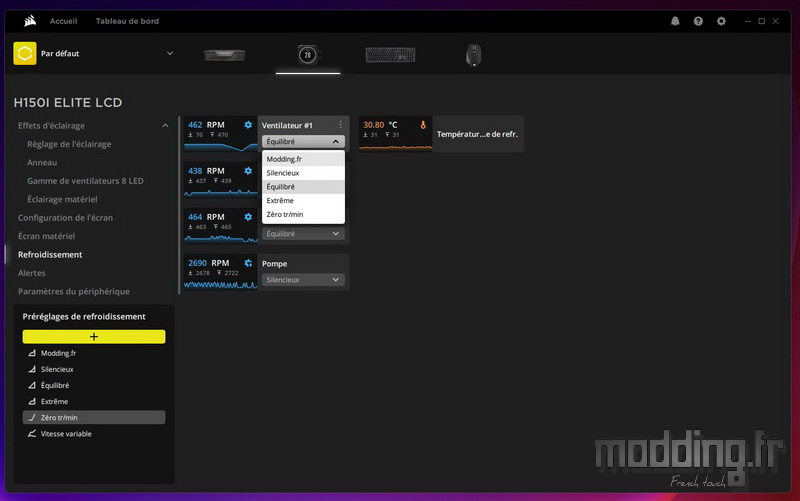The width and height of the screenshot is (800, 501).
Task: Select the H150i cooler device thumbnail
Action: [308, 55]
